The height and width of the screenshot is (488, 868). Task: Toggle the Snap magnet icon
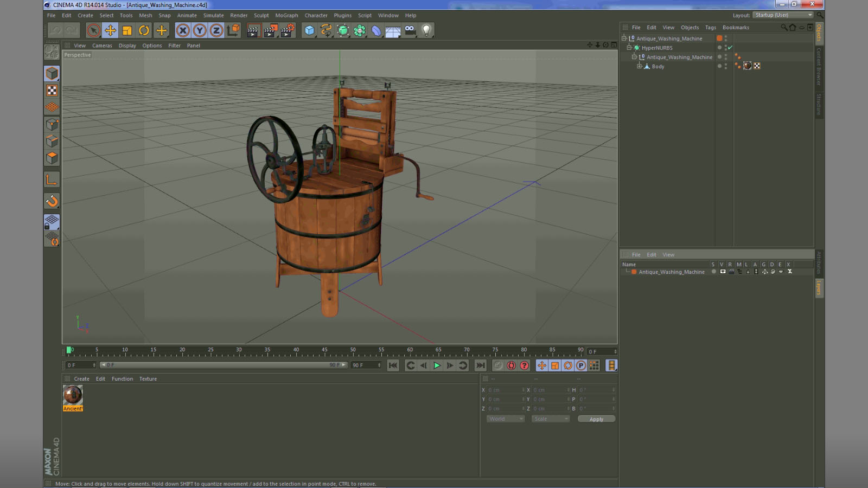(x=52, y=201)
